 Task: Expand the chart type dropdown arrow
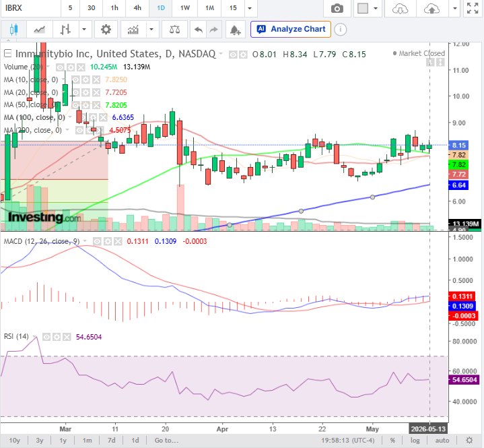(84, 30)
